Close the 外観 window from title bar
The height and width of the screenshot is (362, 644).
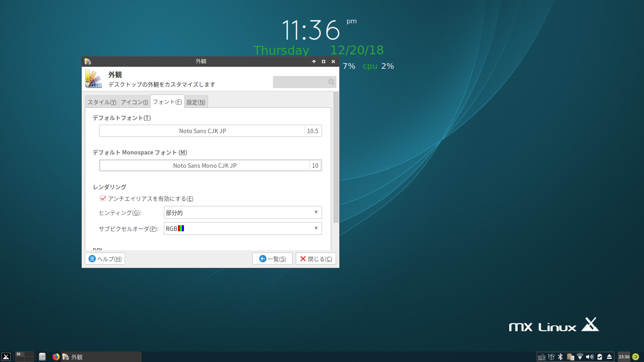(x=333, y=62)
